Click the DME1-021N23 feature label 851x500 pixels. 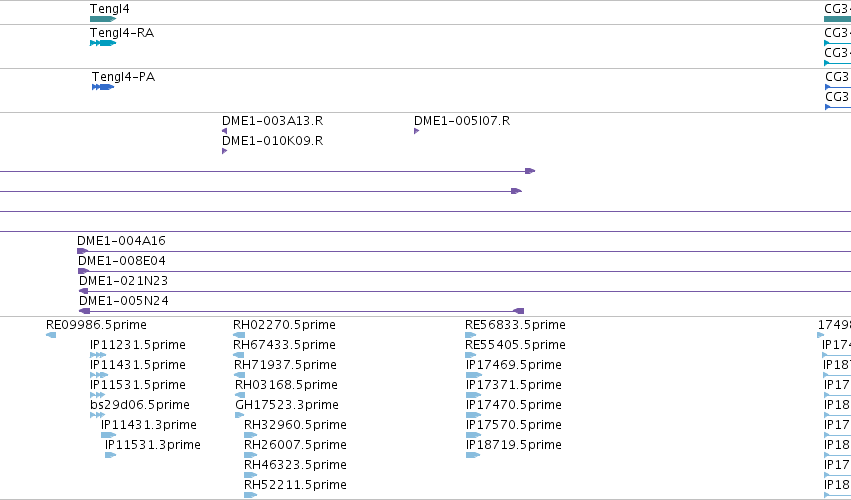pos(123,281)
